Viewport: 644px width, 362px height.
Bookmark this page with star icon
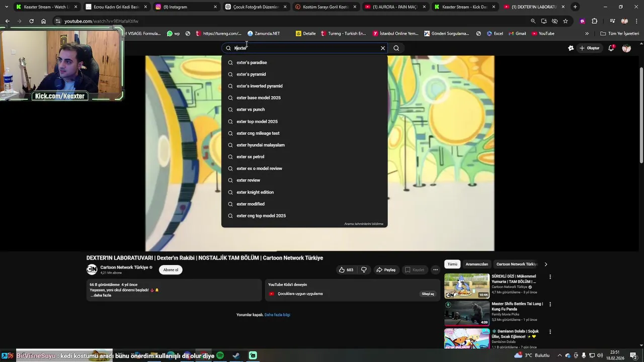tap(566, 21)
